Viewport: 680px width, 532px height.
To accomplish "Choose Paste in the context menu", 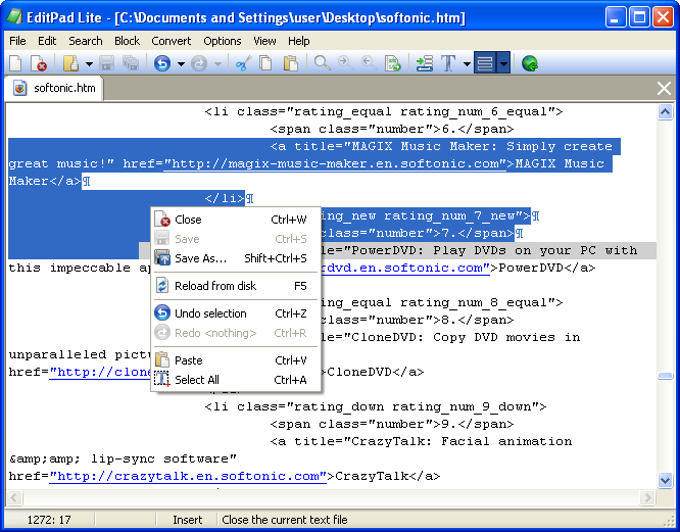I will (235, 360).
